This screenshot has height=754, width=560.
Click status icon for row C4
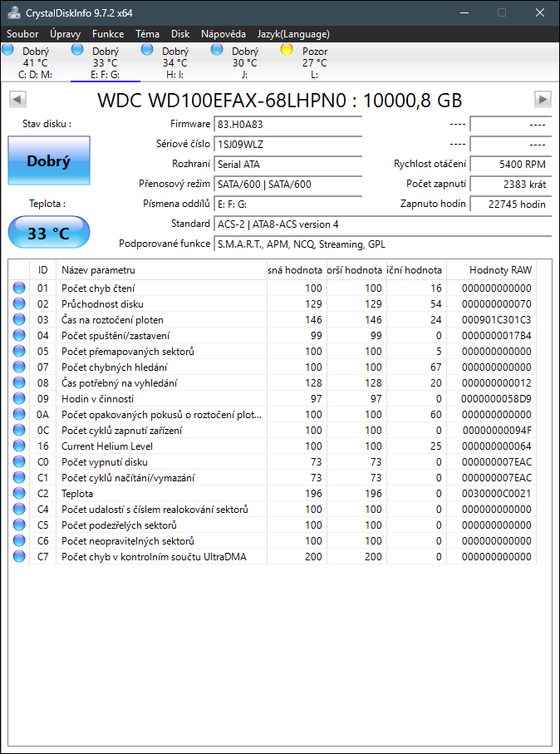pos(19,510)
